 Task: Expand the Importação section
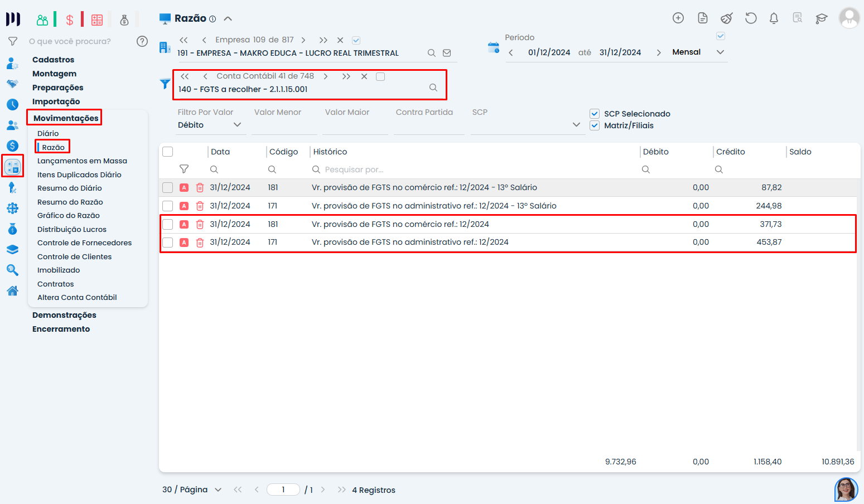(x=56, y=101)
